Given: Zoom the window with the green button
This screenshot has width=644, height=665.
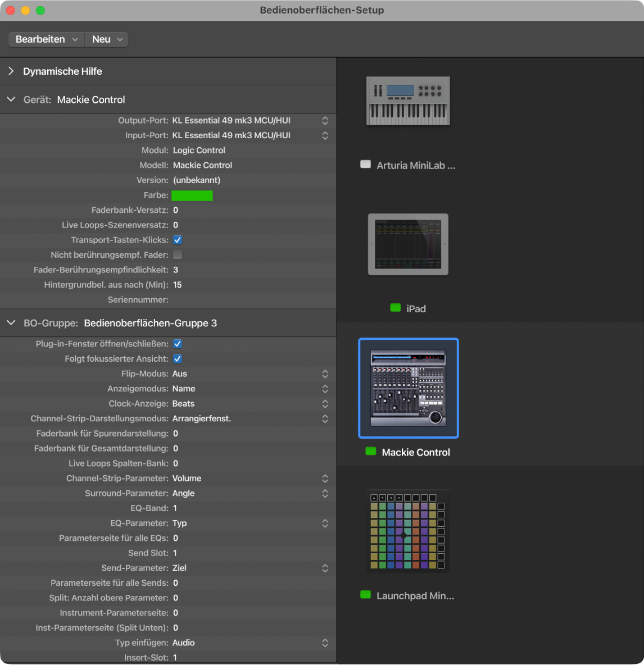Looking at the screenshot, I should (40, 10).
